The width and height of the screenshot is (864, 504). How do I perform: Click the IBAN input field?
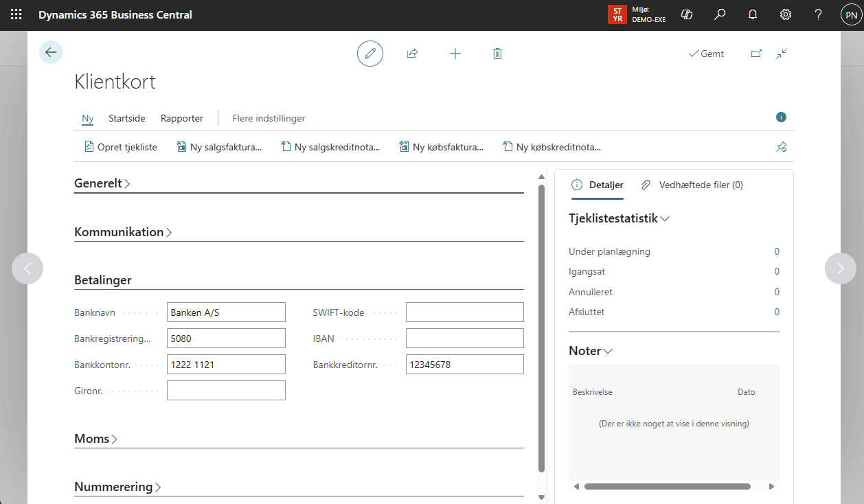click(x=464, y=339)
